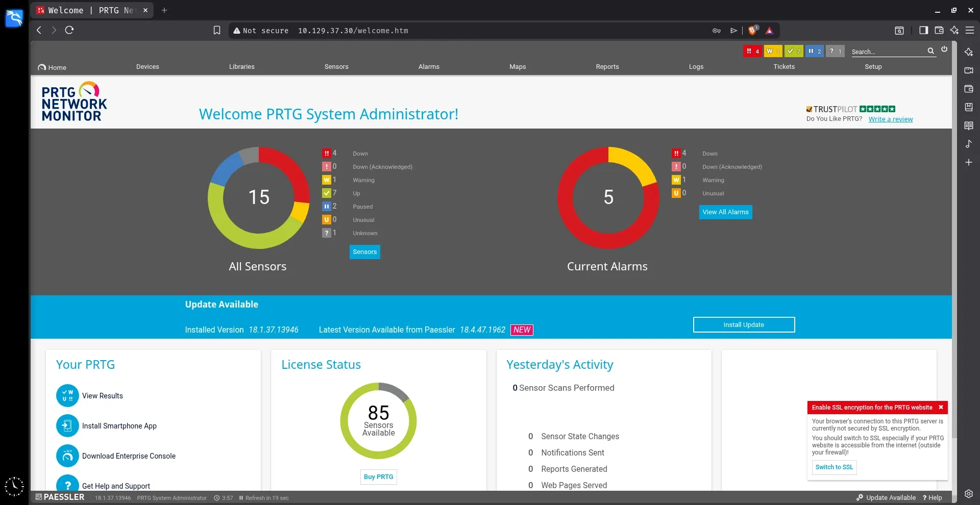Click the browser back arrow

coord(39,30)
